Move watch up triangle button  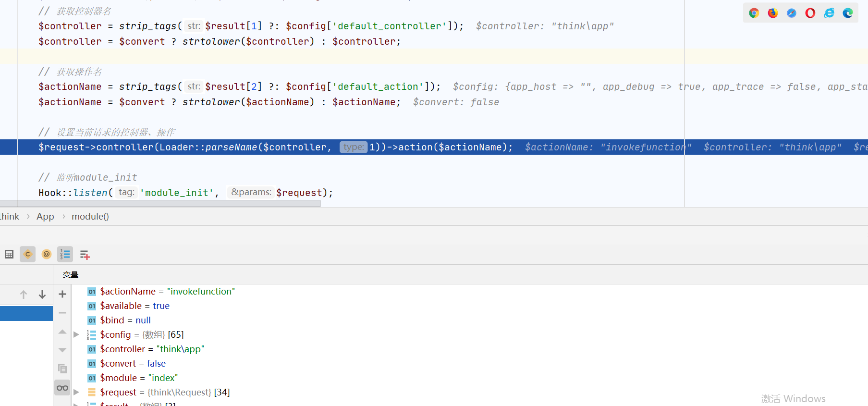coord(62,332)
